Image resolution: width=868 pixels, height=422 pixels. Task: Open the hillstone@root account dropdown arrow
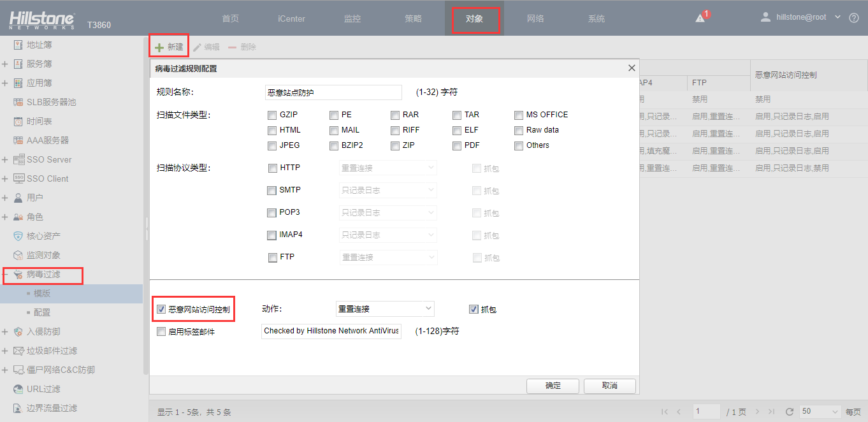pyautogui.click(x=837, y=17)
